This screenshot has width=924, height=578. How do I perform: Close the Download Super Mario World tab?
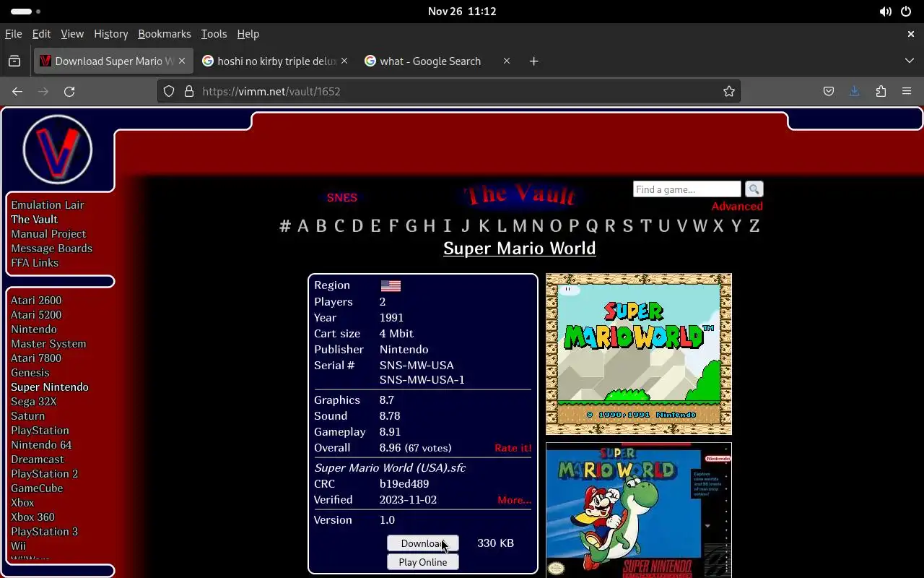[x=182, y=61]
